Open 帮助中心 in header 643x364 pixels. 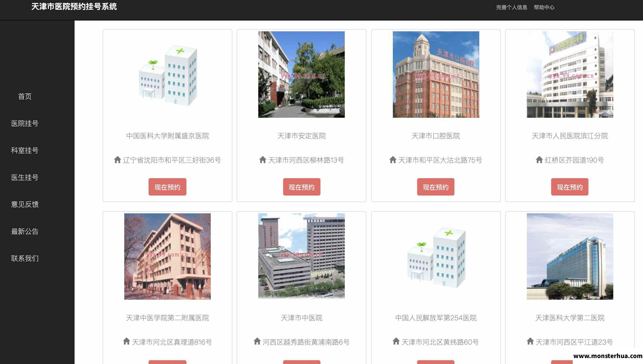pyautogui.click(x=544, y=7)
